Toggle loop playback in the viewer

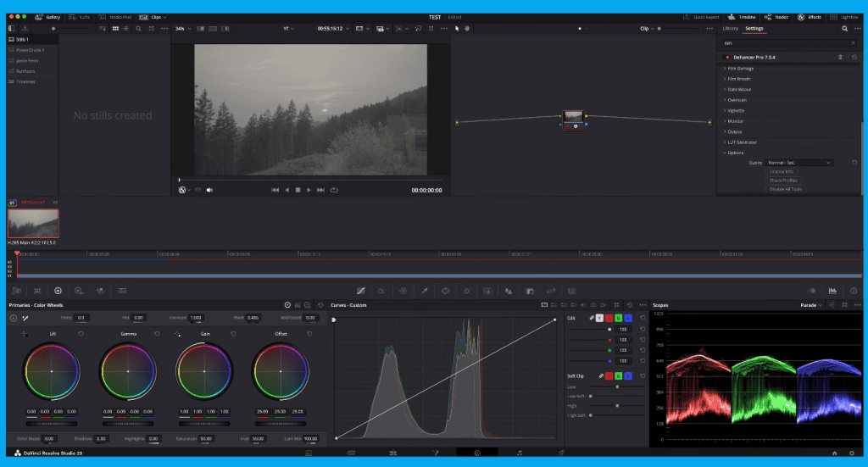(x=334, y=190)
